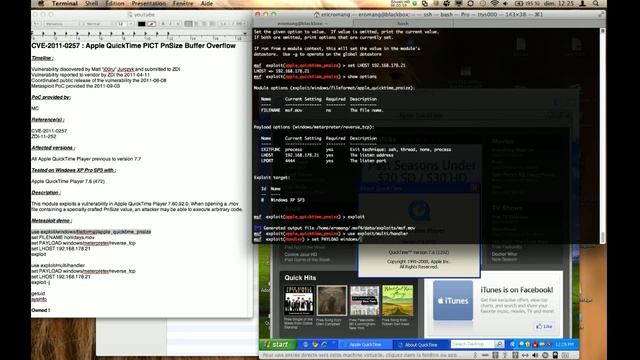The width and height of the screenshot is (640, 360).
Task: Click the CVE-2011-0257 document heading
Action: click(x=133, y=46)
